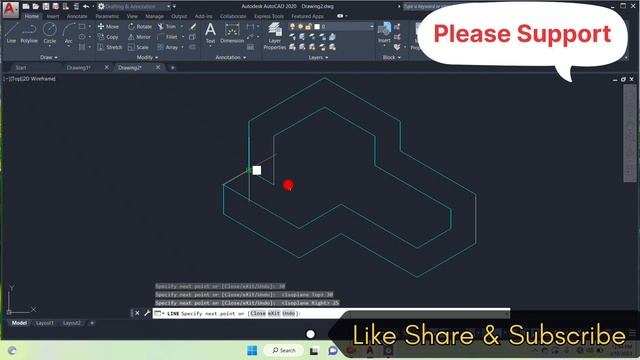Click the command line wrench settings icon
This screenshot has width=640, height=360.
147,313
